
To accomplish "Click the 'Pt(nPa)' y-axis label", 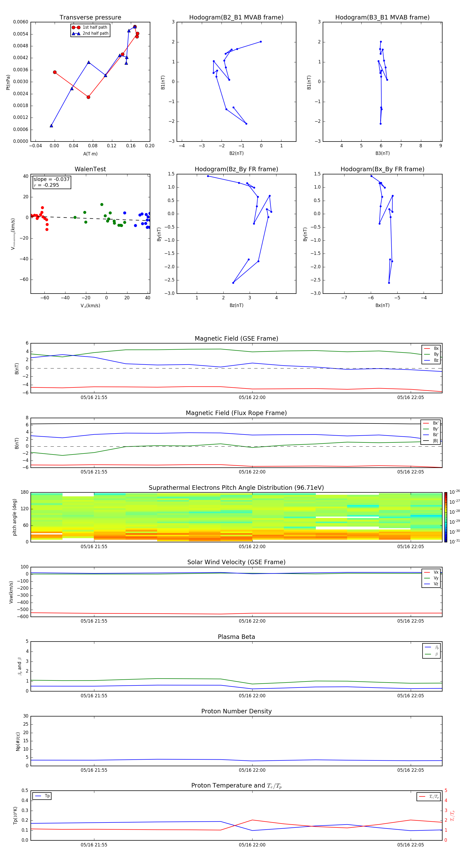I will 8,82.
